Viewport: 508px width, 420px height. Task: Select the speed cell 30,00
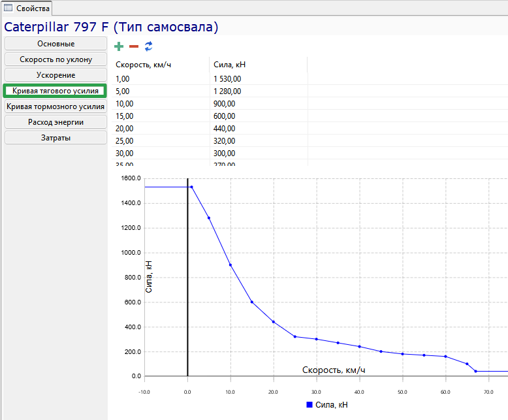(x=161, y=153)
